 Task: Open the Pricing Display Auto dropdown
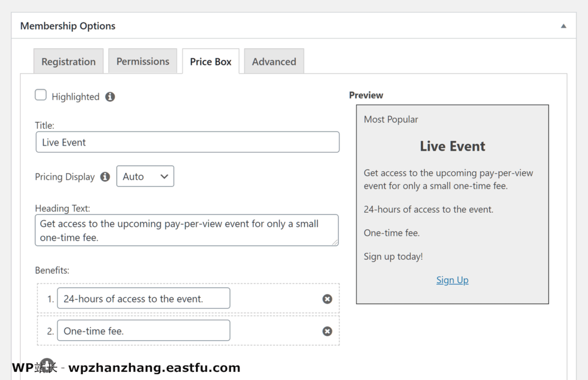145,176
